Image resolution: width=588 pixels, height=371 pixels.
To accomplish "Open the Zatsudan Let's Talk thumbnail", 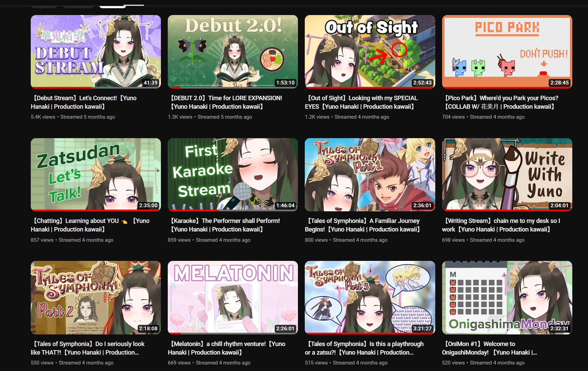I will (96, 175).
